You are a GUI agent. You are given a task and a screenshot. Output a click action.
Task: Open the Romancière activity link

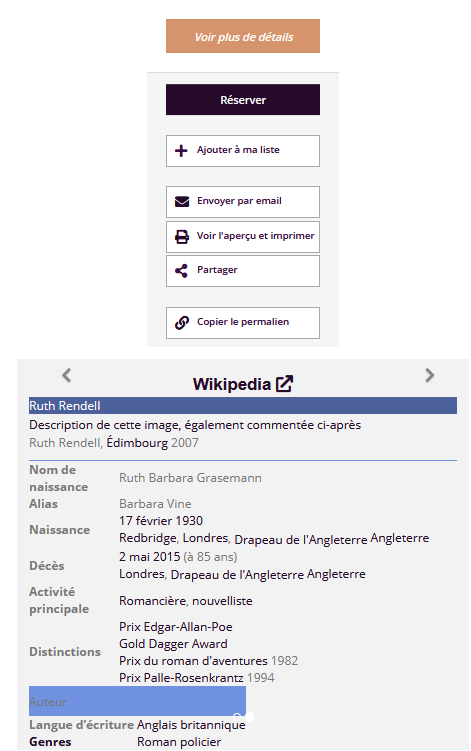pos(153,601)
